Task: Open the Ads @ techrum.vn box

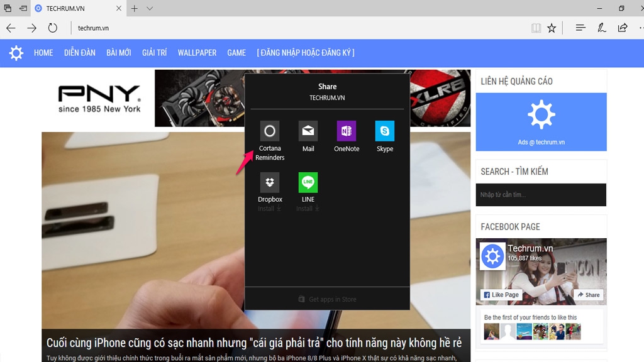Action: tap(541, 122)
